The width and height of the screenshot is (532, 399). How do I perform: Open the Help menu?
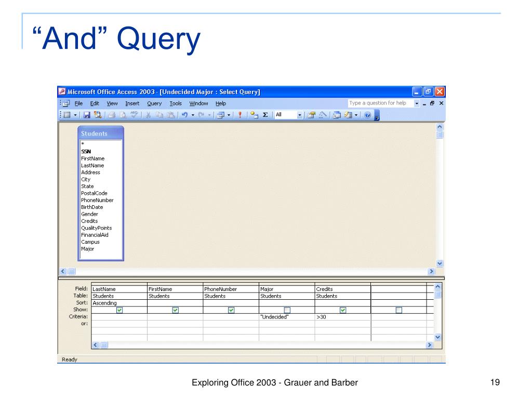coord(221,103)
